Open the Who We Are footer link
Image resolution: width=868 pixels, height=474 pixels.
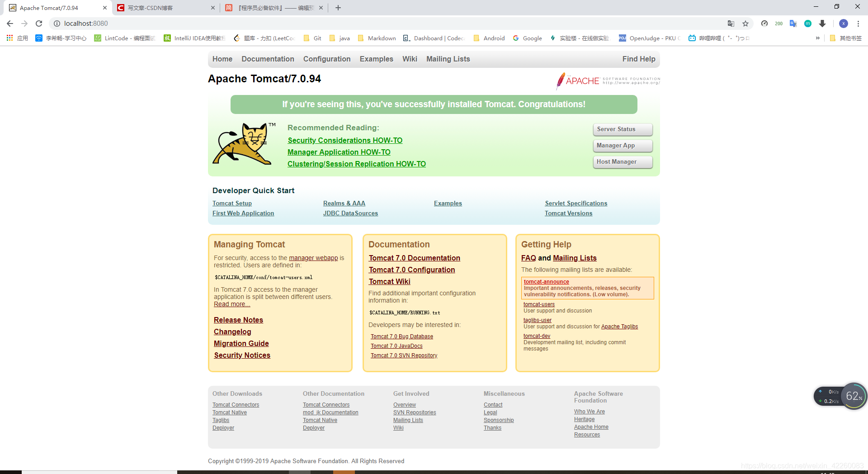[589, 412]
